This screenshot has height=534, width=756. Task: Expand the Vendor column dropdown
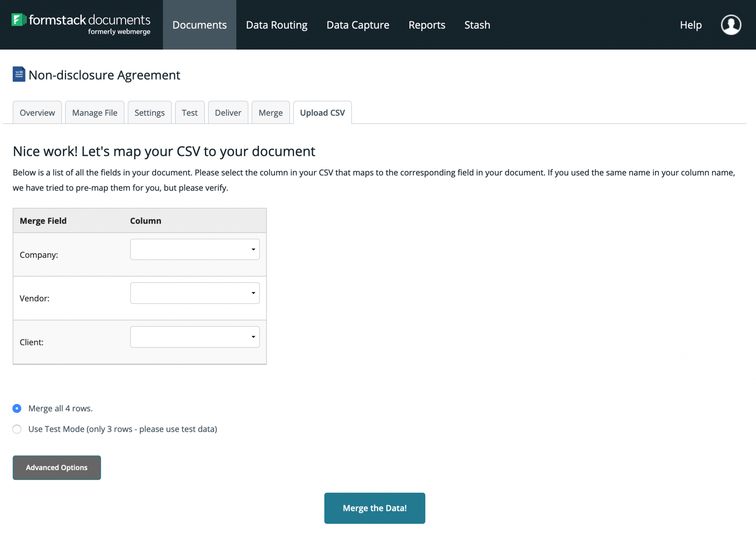(x=195, y=293)
